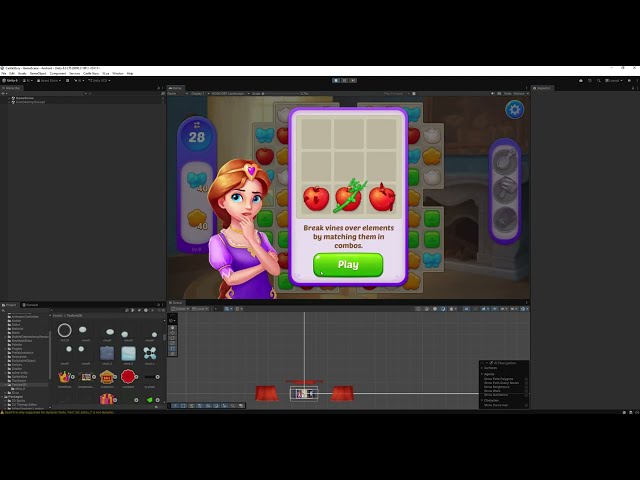This screenshot has width=640, height=480.
Task: Open the Layout dropdown
Action: [613, 81]
